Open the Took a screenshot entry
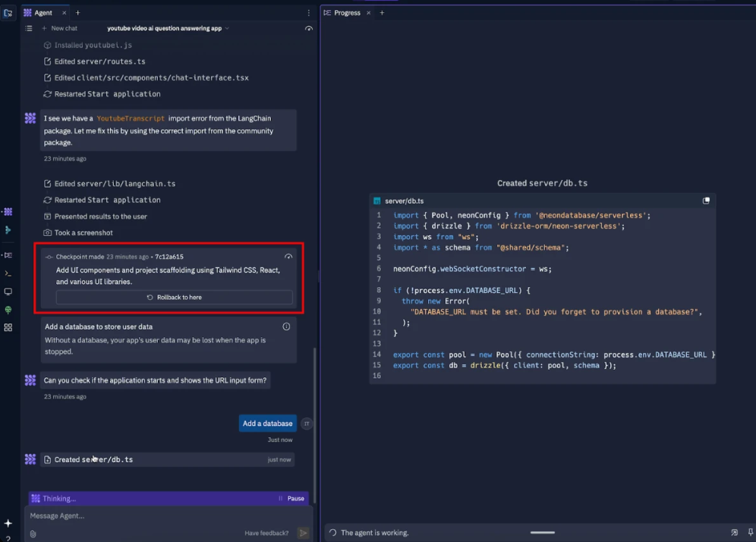Viewport: 756px width, 542px height. pyautogui.click(x=78, y=232)
